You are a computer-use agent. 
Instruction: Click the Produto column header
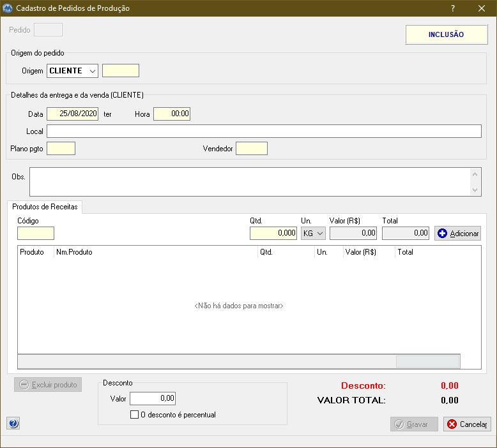(36, 252)
